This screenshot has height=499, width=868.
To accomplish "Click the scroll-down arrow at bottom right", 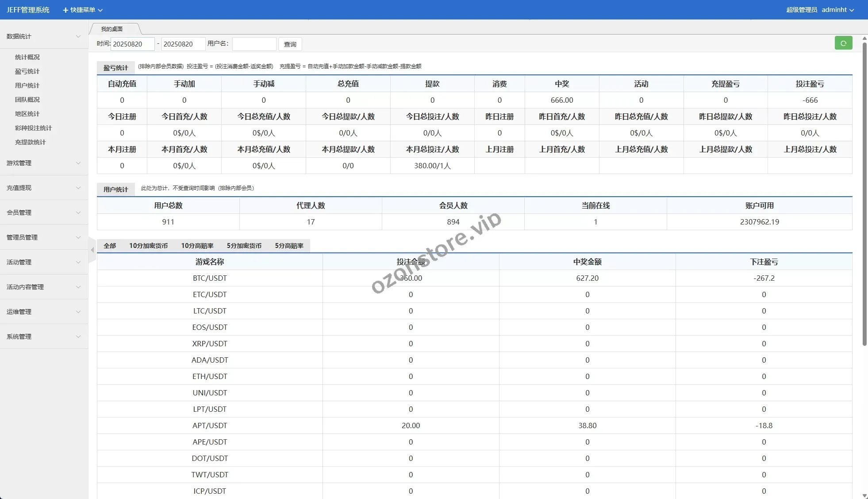I will coord(864,495).
